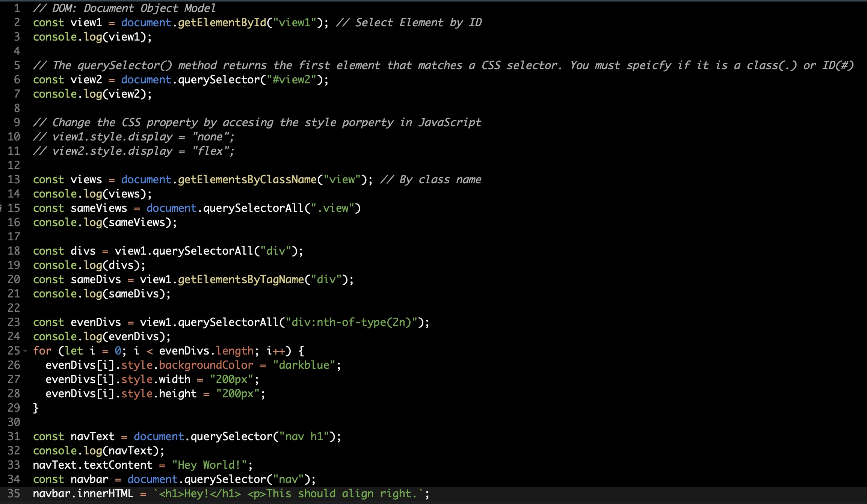Click the sameViews variable declaration on line 15

point(99,208)
